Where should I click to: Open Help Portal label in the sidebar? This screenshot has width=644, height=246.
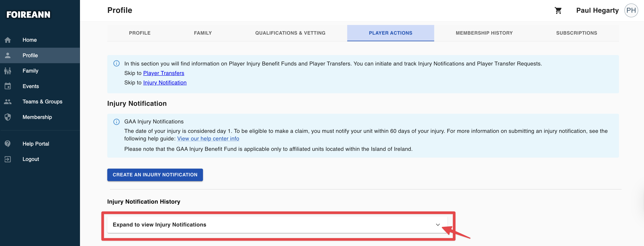pos(36,144)
